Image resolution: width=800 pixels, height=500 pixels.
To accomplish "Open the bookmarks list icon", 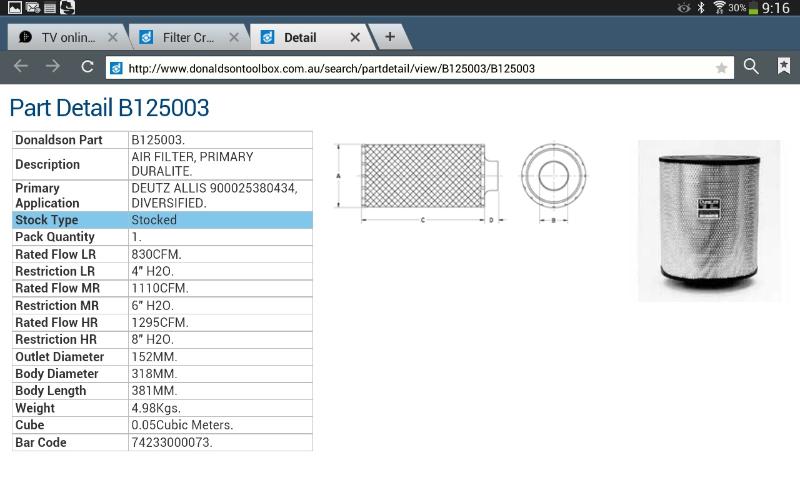I will 784,66.
